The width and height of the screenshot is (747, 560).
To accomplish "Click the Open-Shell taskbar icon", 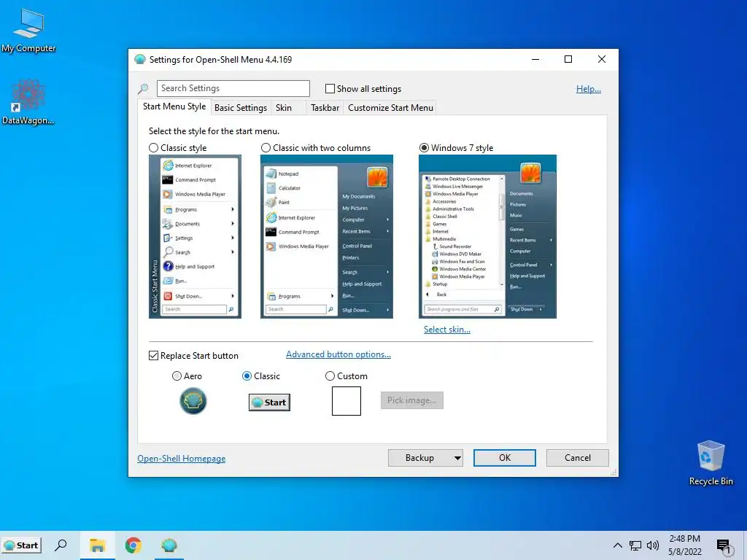I will tap(169, 545).
